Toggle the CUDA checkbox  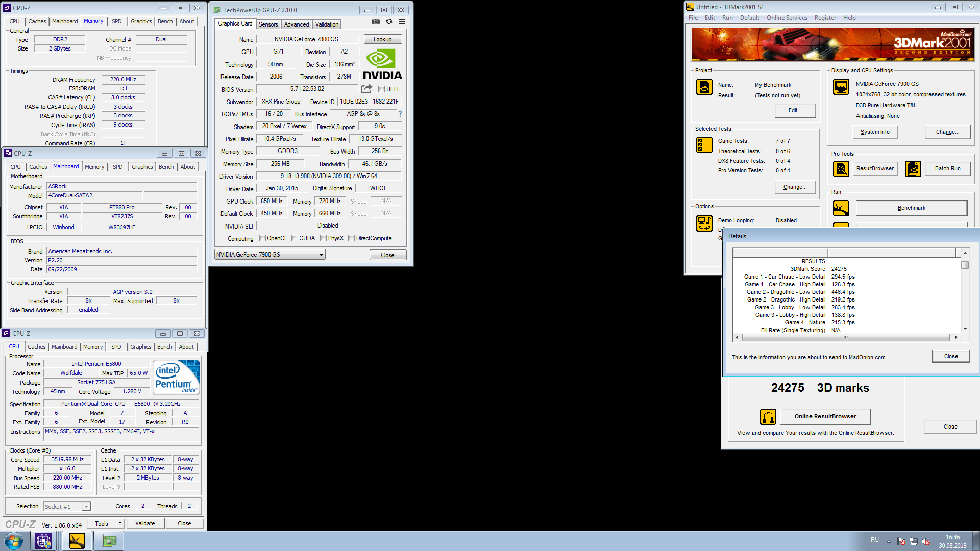pyautogui.click(x=295, y=238)
